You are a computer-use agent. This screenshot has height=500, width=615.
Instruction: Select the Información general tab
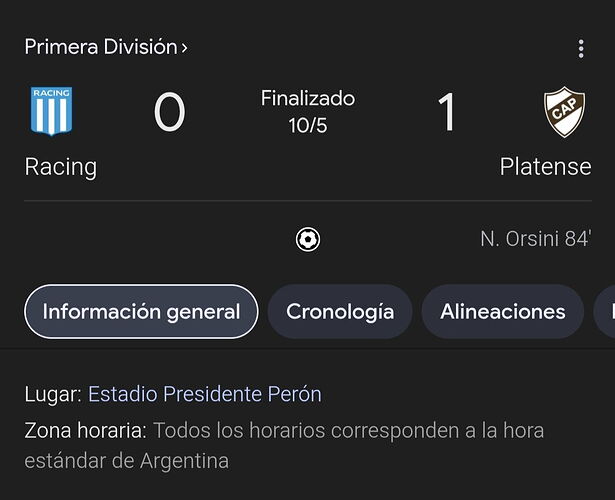(141, 312)
